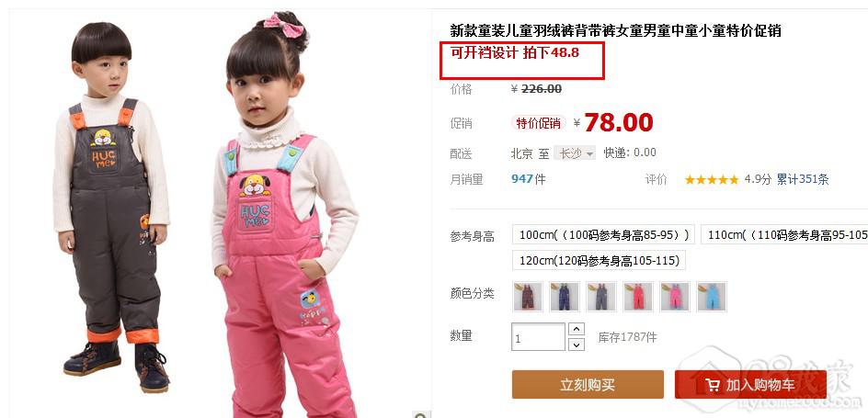Click the 特价促销 promotion tag
868x418 pixels.
pos(538,123)
